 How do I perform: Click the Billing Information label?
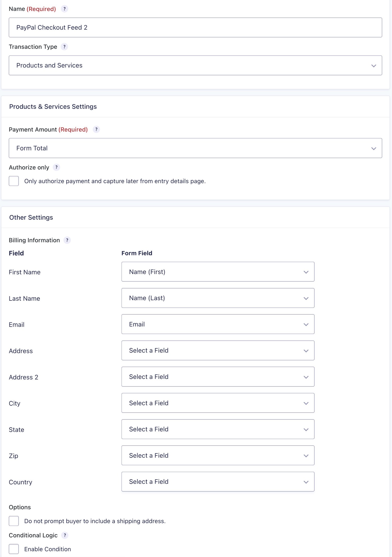pos(34,240)
